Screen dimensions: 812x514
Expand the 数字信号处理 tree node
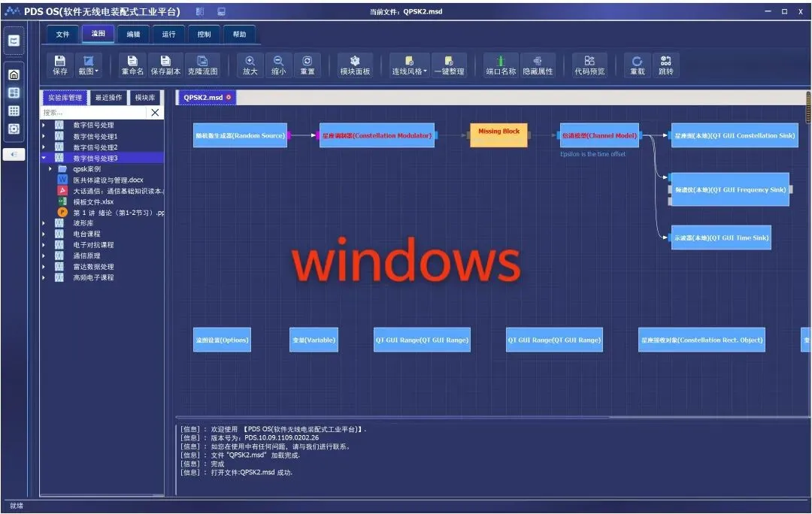[44, 125]
